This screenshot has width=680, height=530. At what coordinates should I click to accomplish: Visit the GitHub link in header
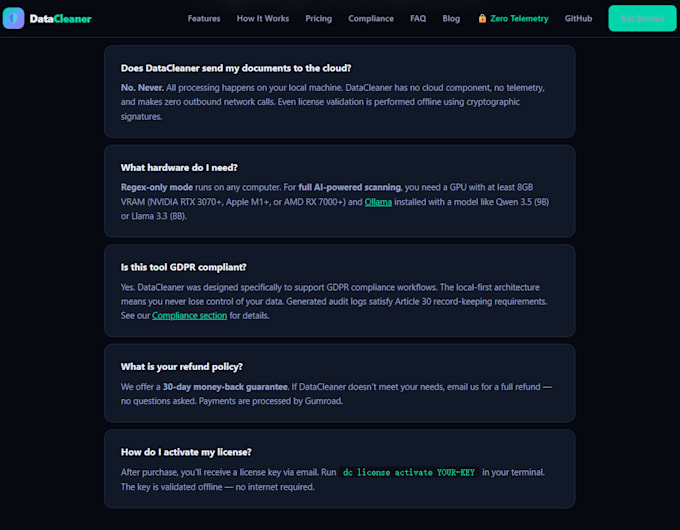(x=578, y=19)
